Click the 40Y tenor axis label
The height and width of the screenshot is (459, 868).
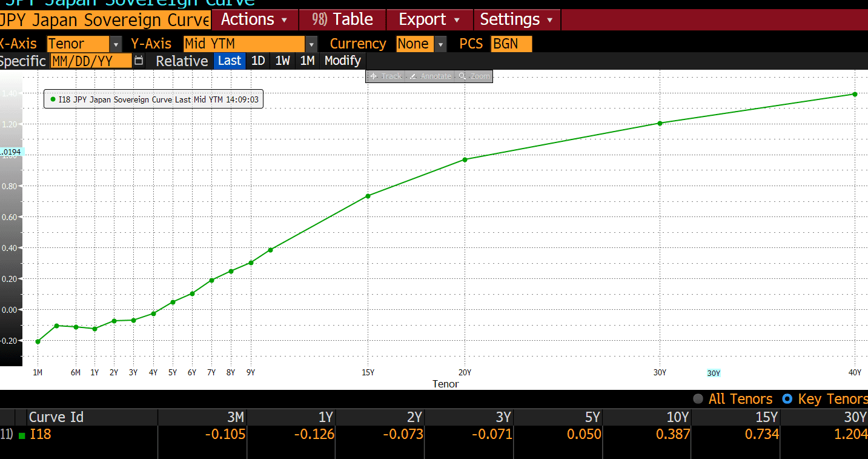(x=855, y=373)
